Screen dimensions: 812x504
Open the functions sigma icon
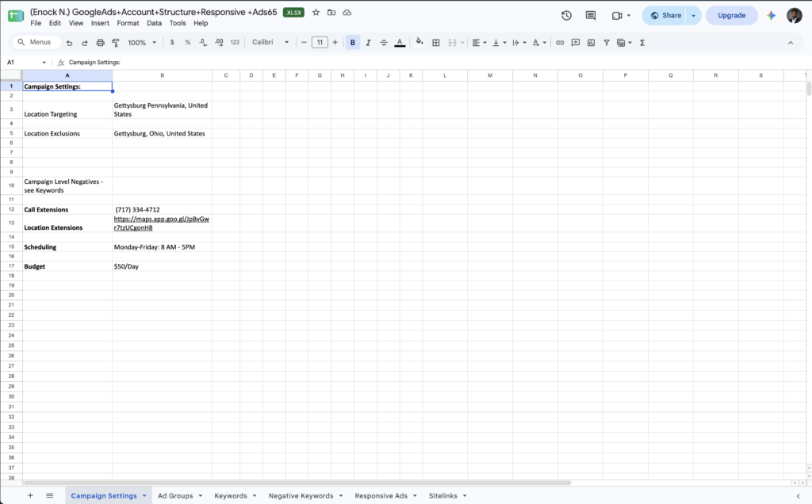tap(642, 43)
